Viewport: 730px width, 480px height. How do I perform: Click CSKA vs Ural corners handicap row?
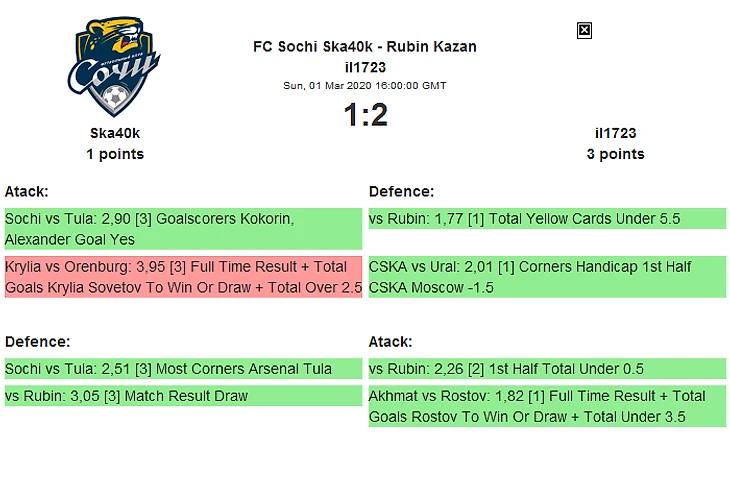pyautogui.click(x=547, y=277)
